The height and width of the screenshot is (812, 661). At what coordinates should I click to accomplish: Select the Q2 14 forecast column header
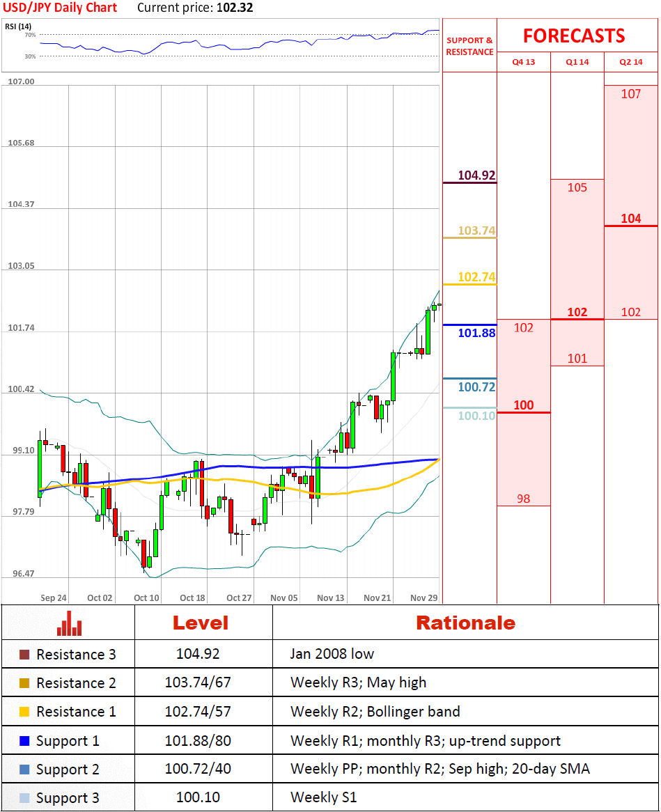(630, 62)
